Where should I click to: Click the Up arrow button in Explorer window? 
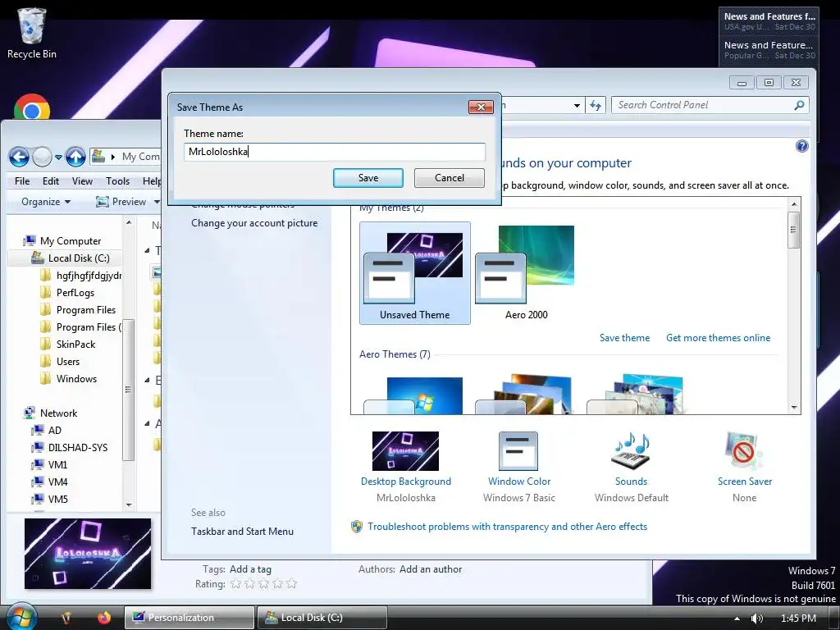75,157
